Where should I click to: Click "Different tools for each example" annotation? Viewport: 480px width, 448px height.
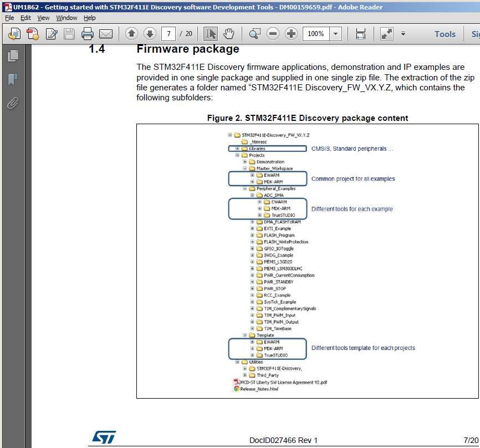click(352, 209)
